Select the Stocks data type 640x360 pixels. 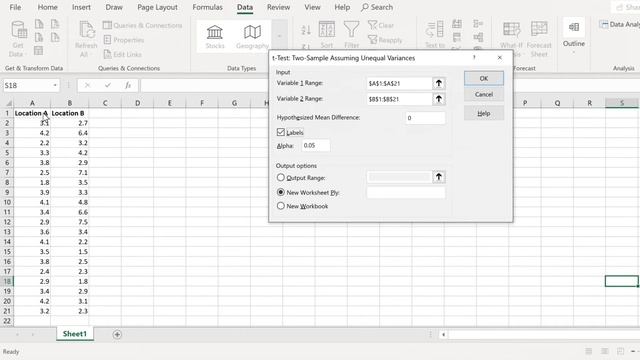(x=215, y=37)
